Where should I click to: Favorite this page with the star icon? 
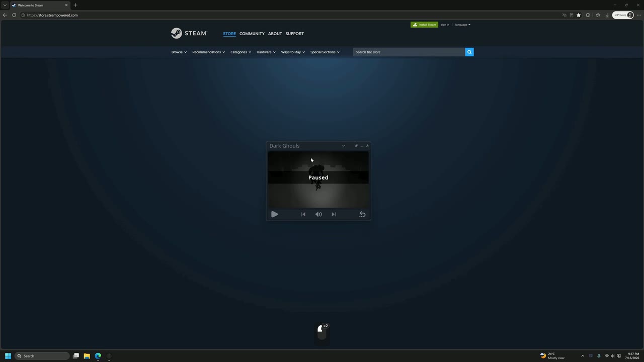click(x=579, y=15)
